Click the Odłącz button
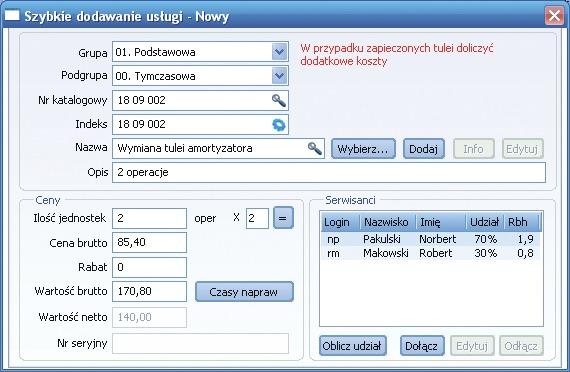Screen dimensions: 570x372 pyautogui.click(x=522, y=346)
